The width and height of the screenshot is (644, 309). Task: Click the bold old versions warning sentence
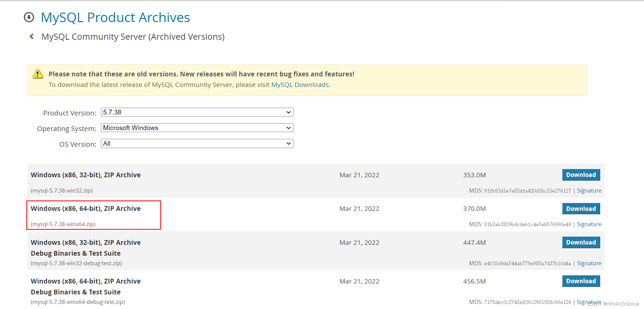tap(202, 74)
